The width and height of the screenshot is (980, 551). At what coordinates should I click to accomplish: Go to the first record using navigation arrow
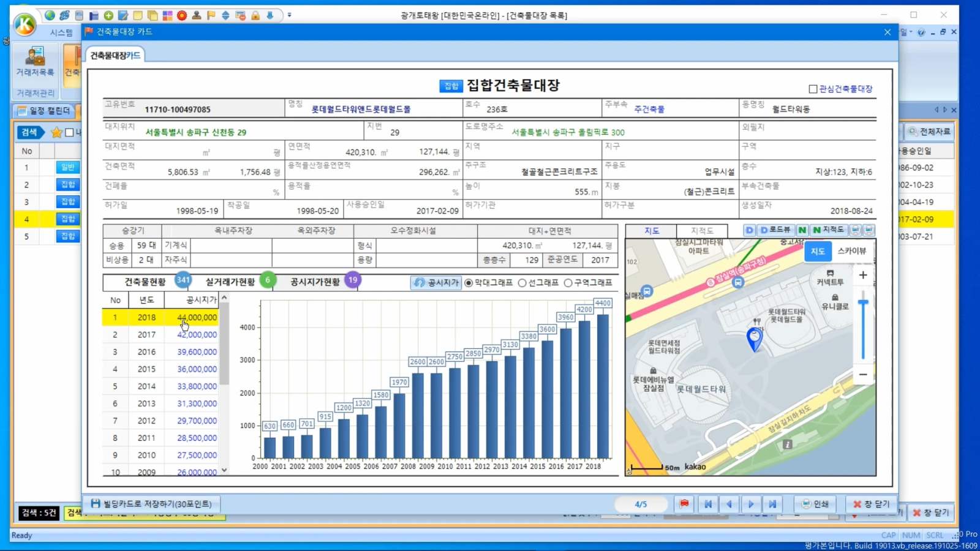(707, 504)
